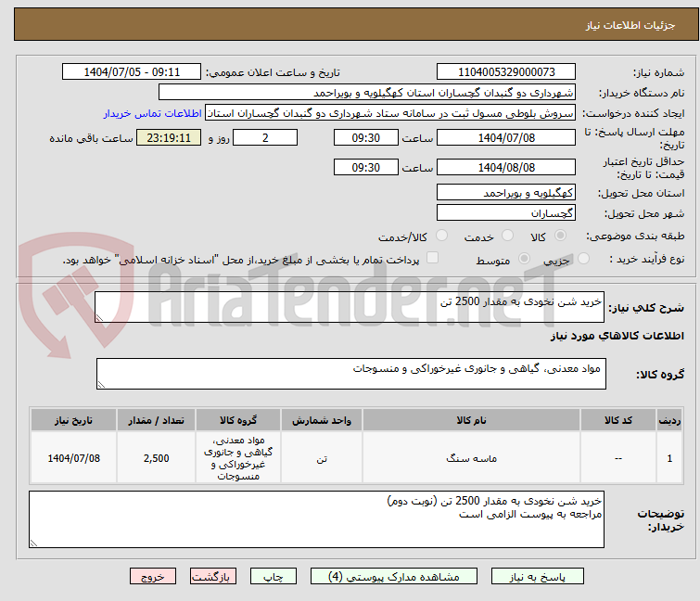Click the خروج exit button
Image resolution: width=700 pixels, height=601 pixels.
pos(153,577)
